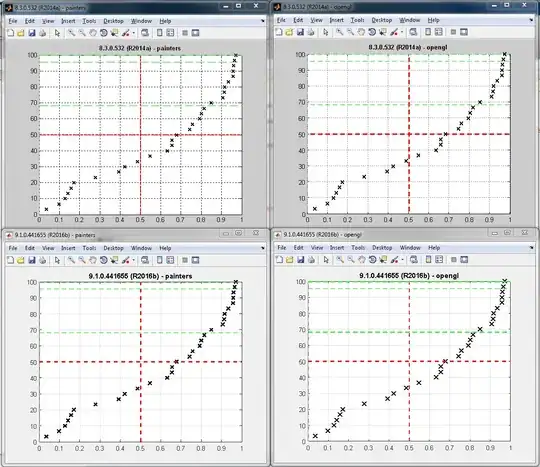Insert colorbar icon in R2016b painters toolbar

tap(159, 260)
